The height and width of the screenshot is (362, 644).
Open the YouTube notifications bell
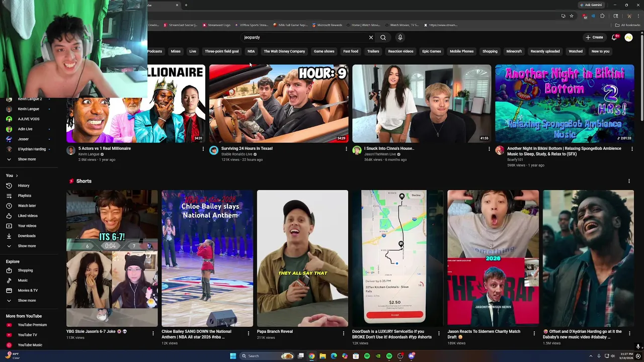(x=614, y=37)
